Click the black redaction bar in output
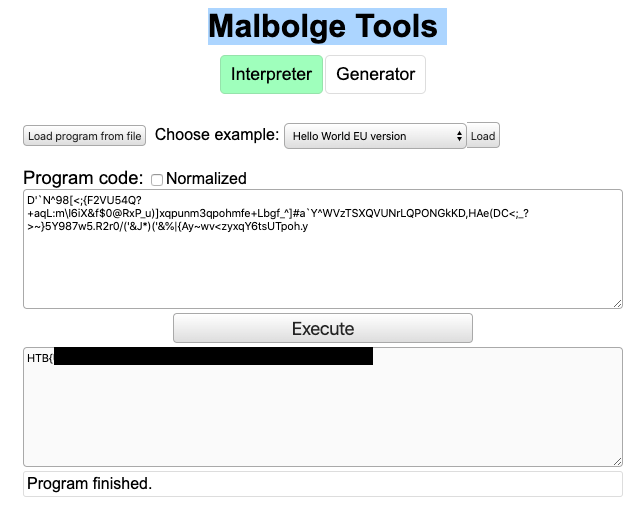 (x=213, y=356)
